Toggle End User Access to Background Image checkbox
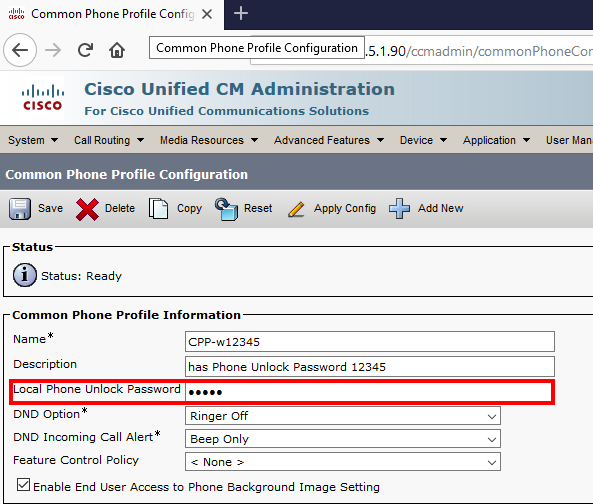Viewport: 593px width, 504px height. [23, 485]
